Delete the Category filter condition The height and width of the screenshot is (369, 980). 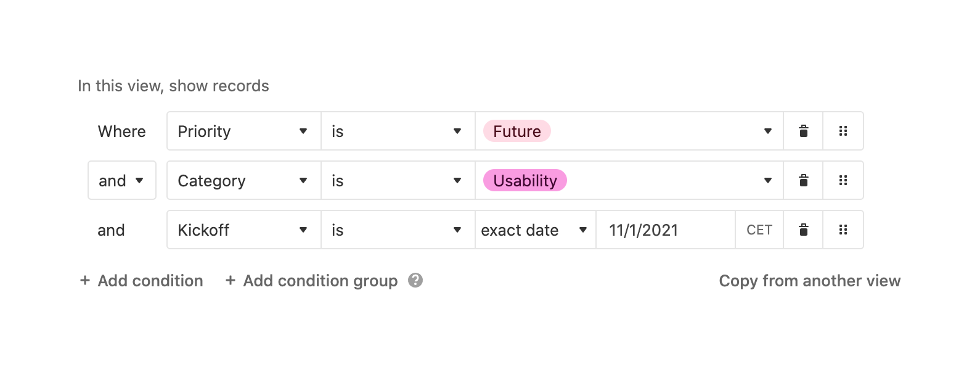coord(803,180)
